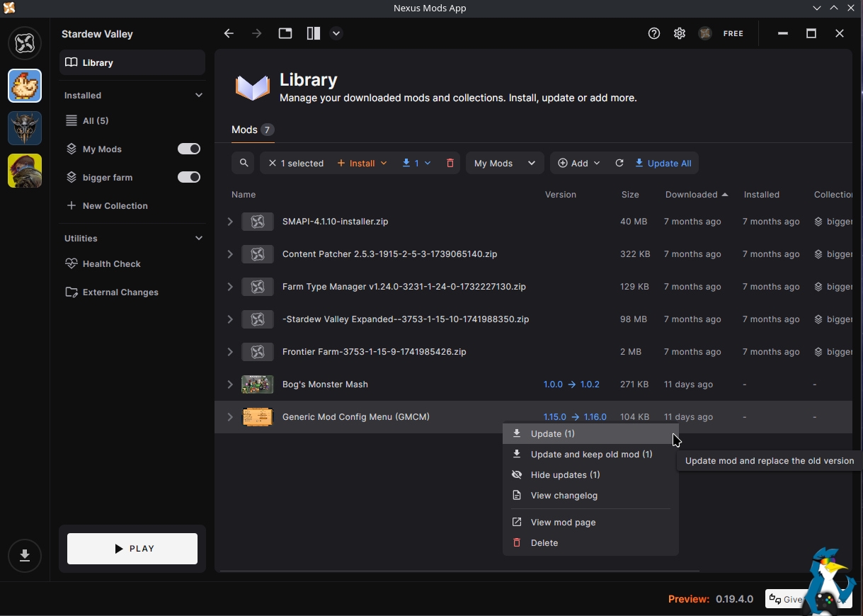
Task: Disable the bigger farm collection toggle
Action: pos(189,177)
